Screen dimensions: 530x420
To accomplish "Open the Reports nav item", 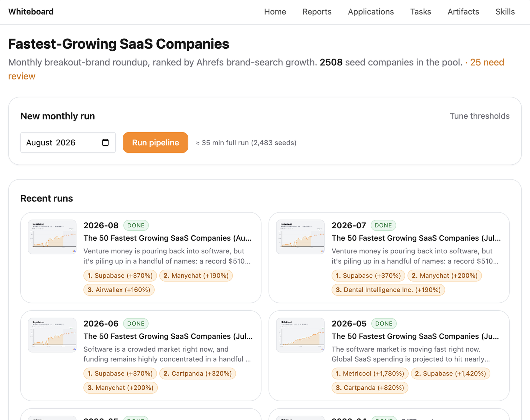I will click(317, 12).
